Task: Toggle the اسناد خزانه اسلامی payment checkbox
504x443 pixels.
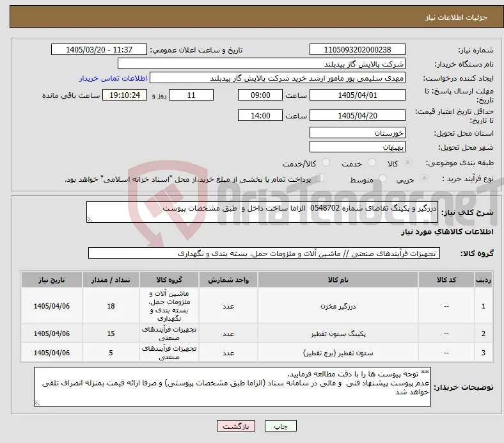Action: pos(320,178)
